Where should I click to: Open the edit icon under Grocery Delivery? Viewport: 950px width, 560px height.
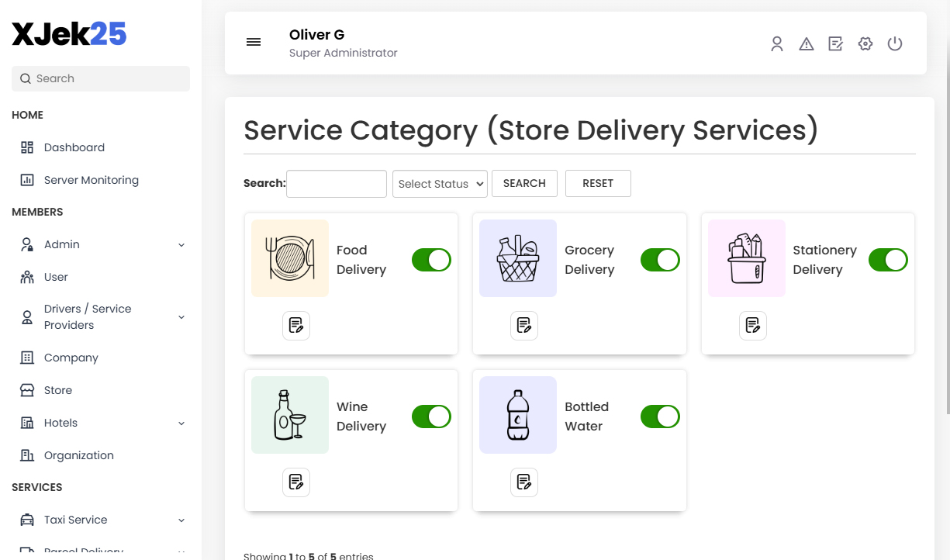[524, 326]
